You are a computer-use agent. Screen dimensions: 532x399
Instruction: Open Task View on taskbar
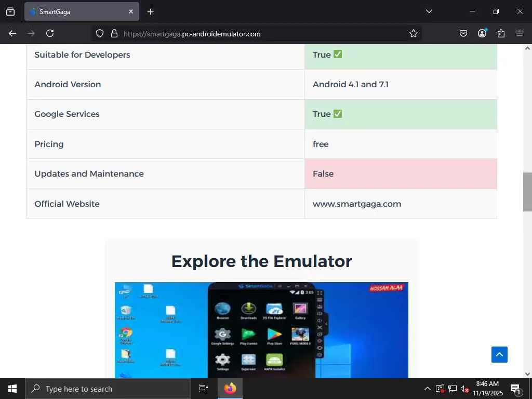204,389
